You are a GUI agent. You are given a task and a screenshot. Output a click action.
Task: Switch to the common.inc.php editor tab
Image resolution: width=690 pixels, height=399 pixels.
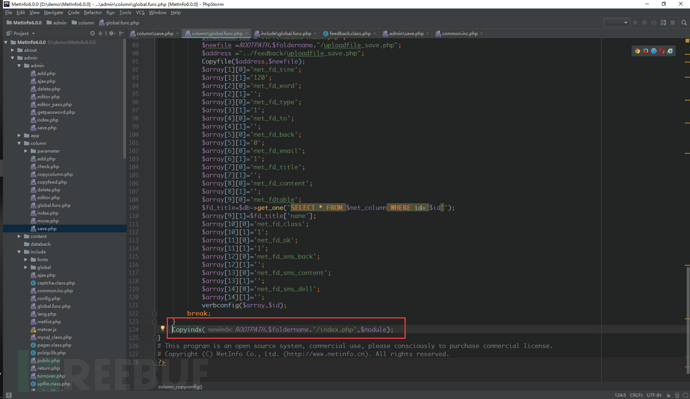click(459, 33)
